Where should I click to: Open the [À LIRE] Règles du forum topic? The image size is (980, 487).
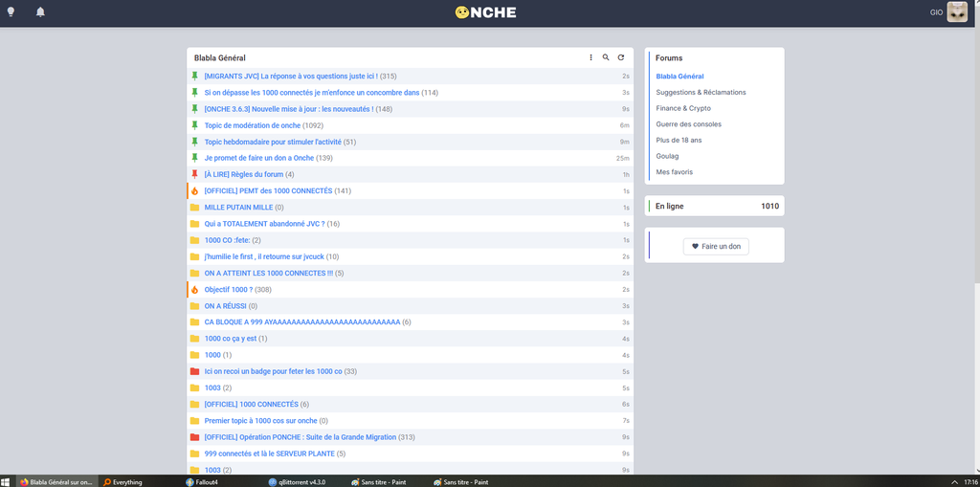click(x=244, y=174)
